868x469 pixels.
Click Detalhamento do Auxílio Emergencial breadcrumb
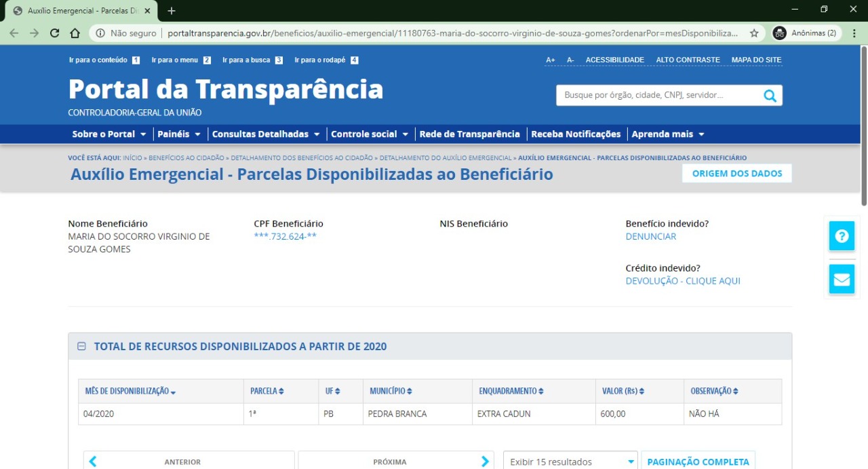[x=446, y=157]
